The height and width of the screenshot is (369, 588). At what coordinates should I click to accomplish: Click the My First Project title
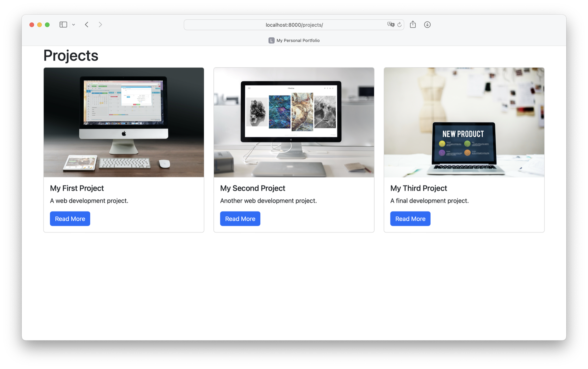coord(77,188)
